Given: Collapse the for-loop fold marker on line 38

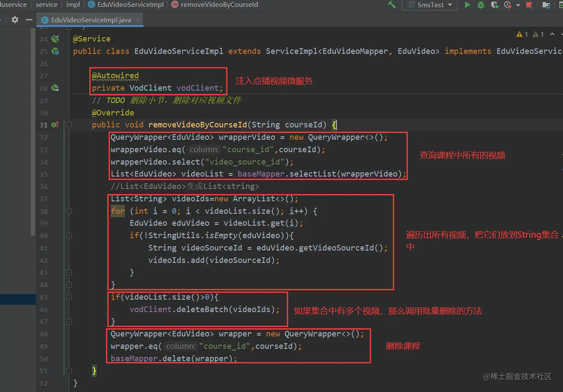Looking at the screenshot, I should coord(69,211).
